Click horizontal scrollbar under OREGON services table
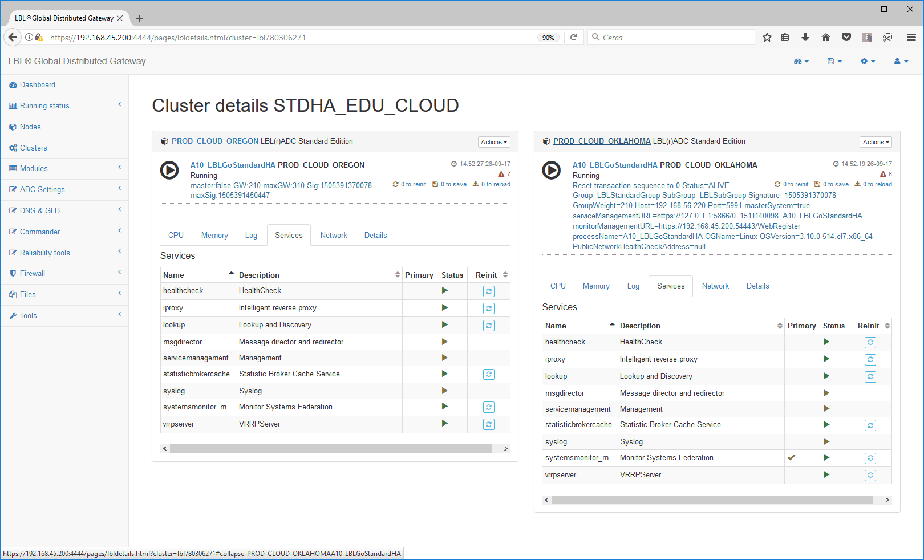The height and width of the screenshot is (560, 924). click(x=331, y=449)
